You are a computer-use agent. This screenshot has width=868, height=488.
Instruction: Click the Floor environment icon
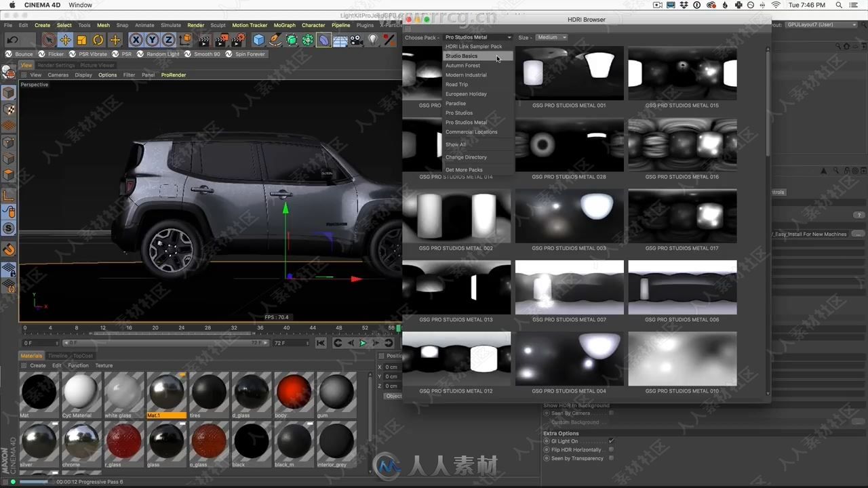click(340, 40)
